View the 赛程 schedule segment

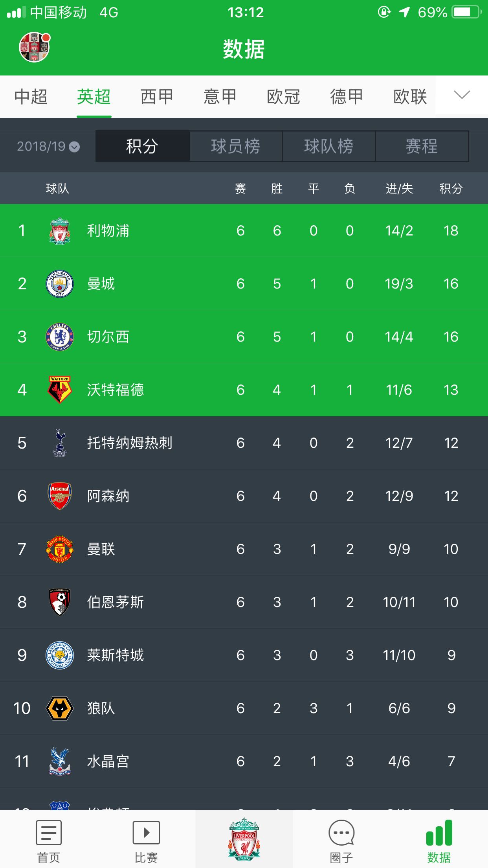(422, 147)
